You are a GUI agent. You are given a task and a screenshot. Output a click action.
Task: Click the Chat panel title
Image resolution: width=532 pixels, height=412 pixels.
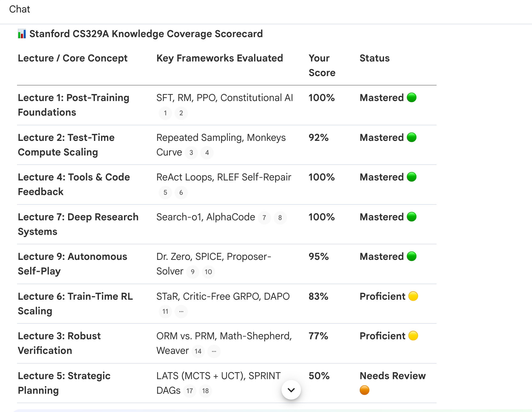pos(19,9)
